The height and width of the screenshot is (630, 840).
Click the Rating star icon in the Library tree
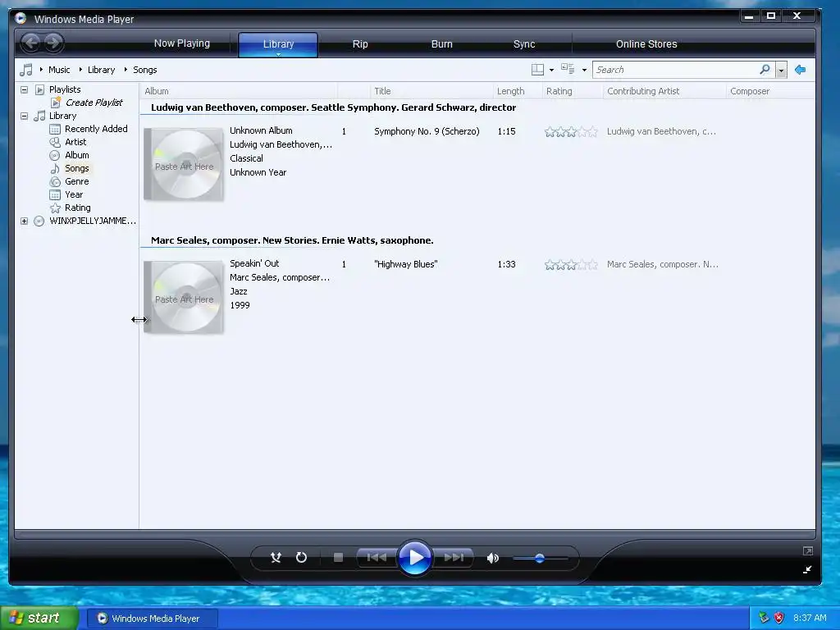(x=55, y=208)
